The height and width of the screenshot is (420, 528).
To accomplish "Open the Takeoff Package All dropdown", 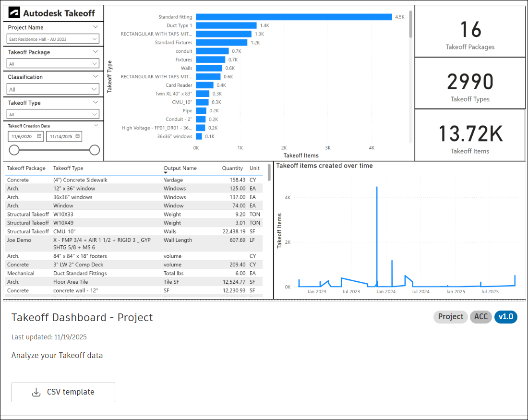I will point(53,64).
